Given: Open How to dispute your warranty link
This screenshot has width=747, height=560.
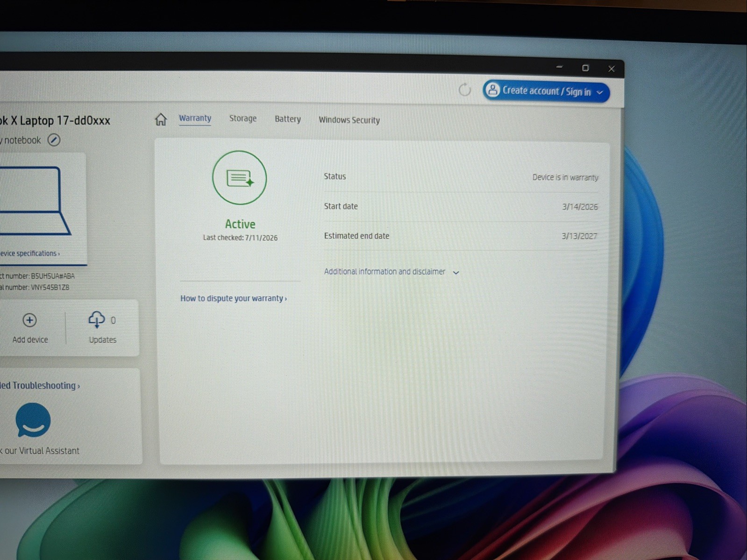Looking at the screenshot, I should click(234, 298).
